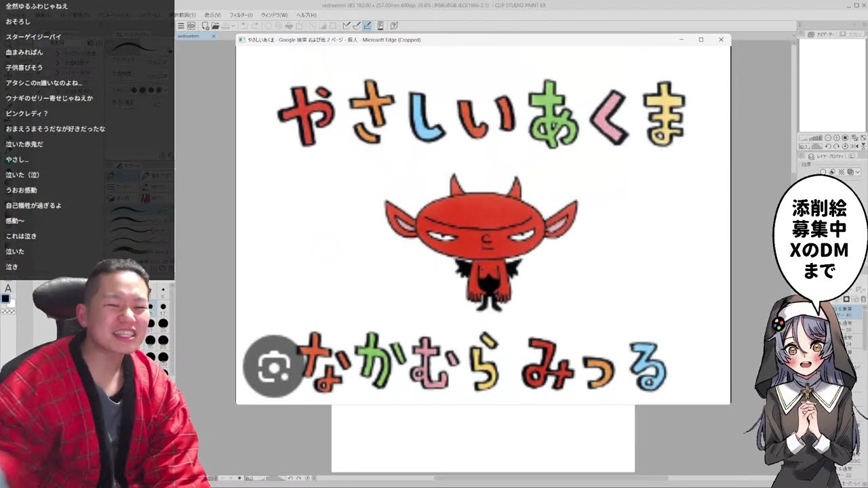Create a new canvas with the New icon
This screenshot has width=868, height=488.
coord(205,26)
